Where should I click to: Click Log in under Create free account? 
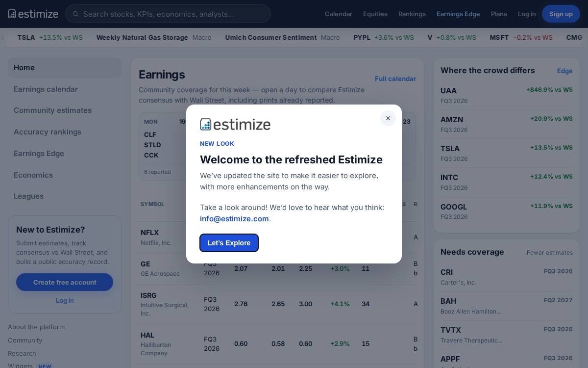click(x=65, y=300)
